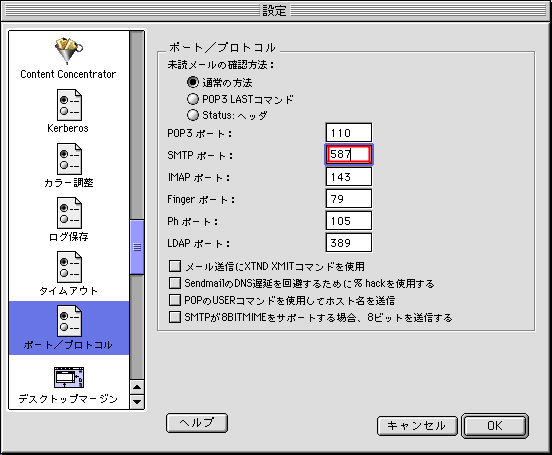
Task: Select the タイムアウト settings icon
Action: (x=69, y=267)
